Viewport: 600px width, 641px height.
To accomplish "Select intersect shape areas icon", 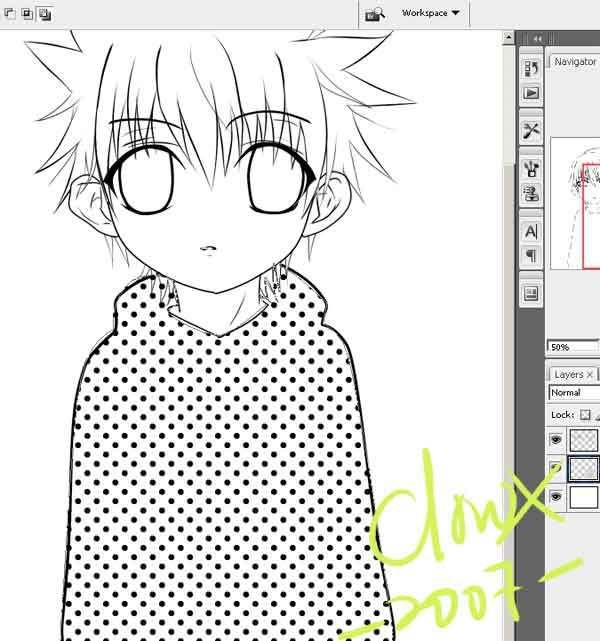I will (x=27, y=14).
